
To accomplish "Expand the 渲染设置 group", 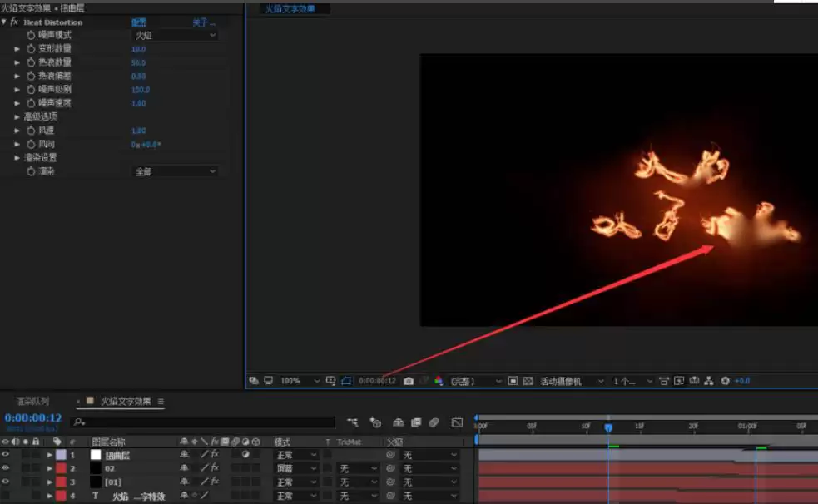I will (x=17, y=157).
